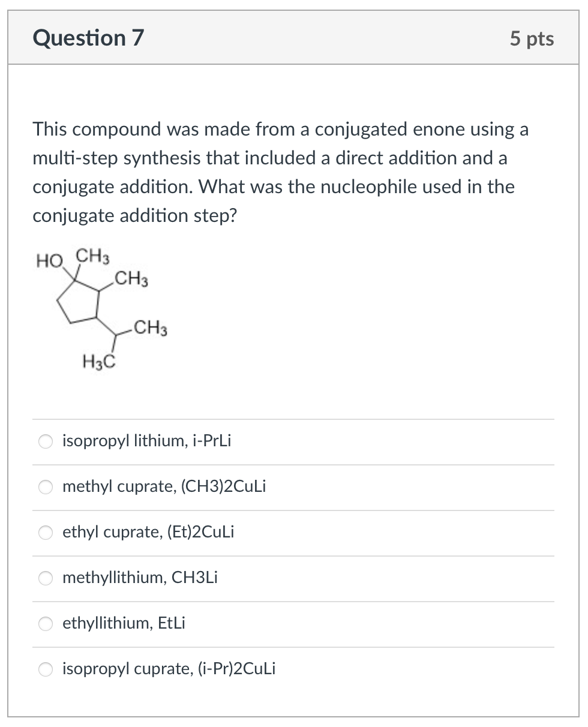Choose methyl cuprate, (CH3)2CuLi answer
Screen dimensions: 588x727
[x=45, y=487]
